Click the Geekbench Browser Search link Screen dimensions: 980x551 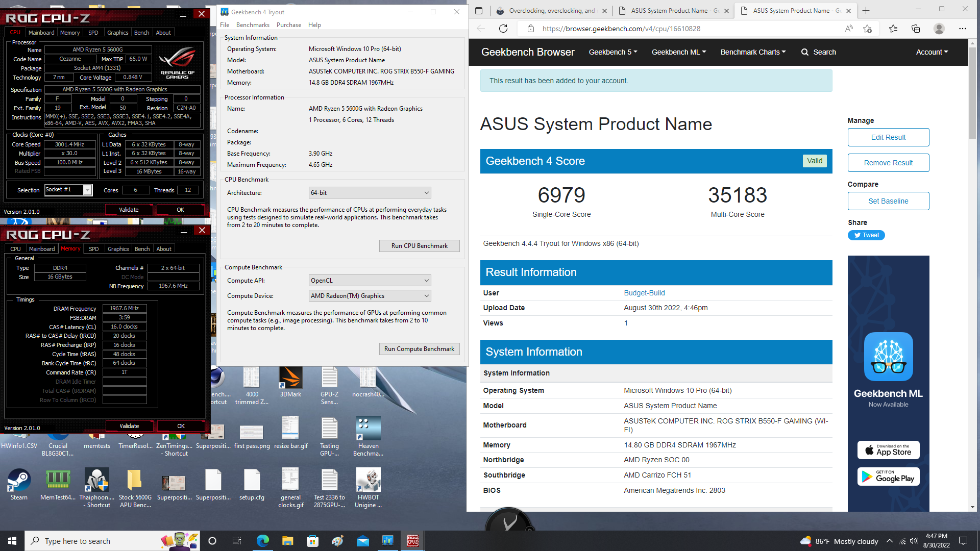[x=819, y=52]
